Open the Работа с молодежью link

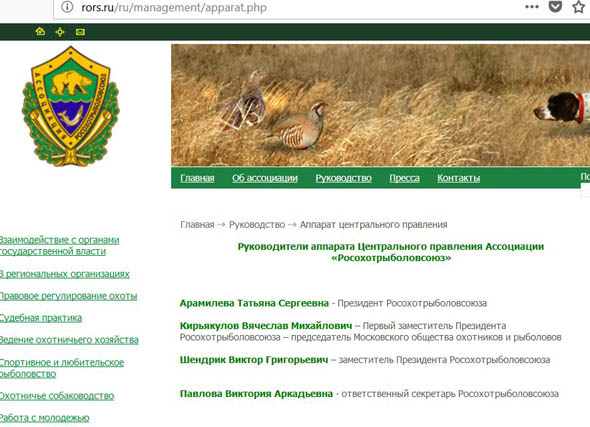44,418
